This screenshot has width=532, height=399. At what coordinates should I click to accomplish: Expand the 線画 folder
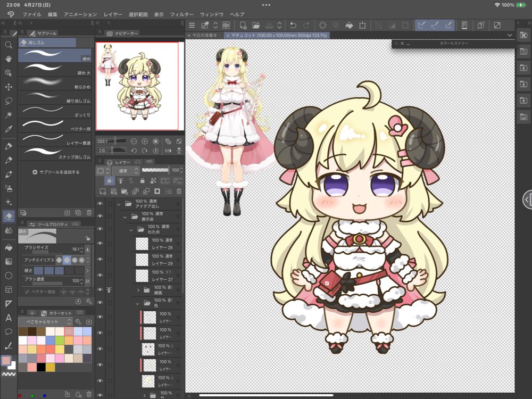pyautogui.click(x=138, y=290)
